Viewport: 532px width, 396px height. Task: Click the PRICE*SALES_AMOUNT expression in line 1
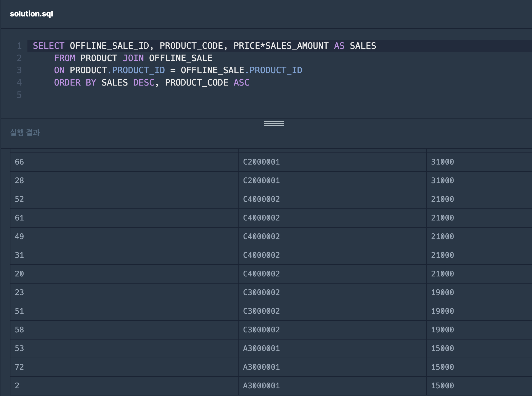281,46
